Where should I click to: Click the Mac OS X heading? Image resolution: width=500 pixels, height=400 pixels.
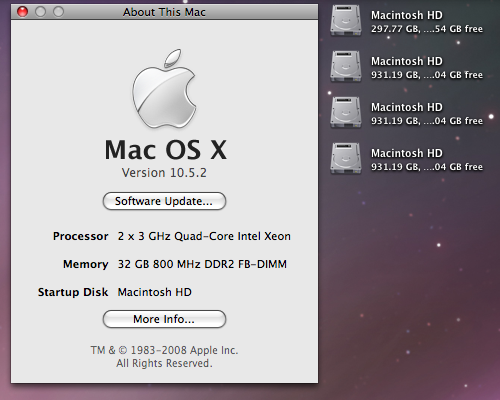click(166, 150)
